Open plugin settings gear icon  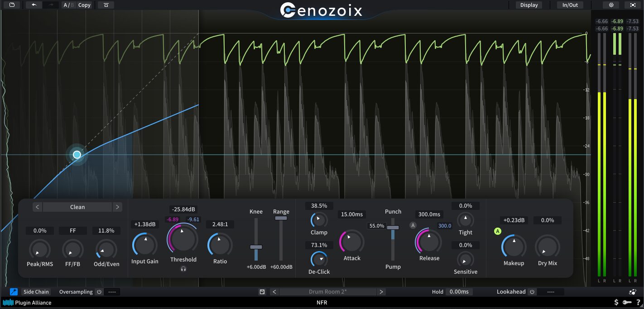pos(611,5)
